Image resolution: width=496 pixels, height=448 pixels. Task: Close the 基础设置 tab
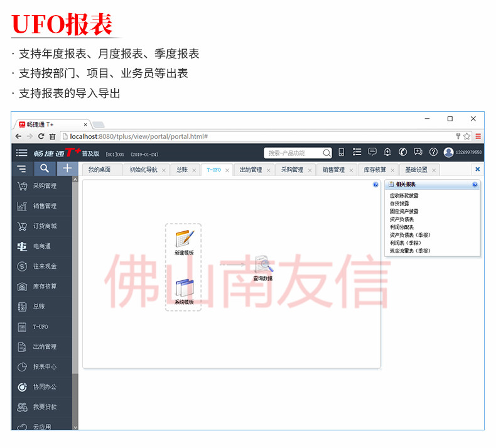(x=434, y=170)
